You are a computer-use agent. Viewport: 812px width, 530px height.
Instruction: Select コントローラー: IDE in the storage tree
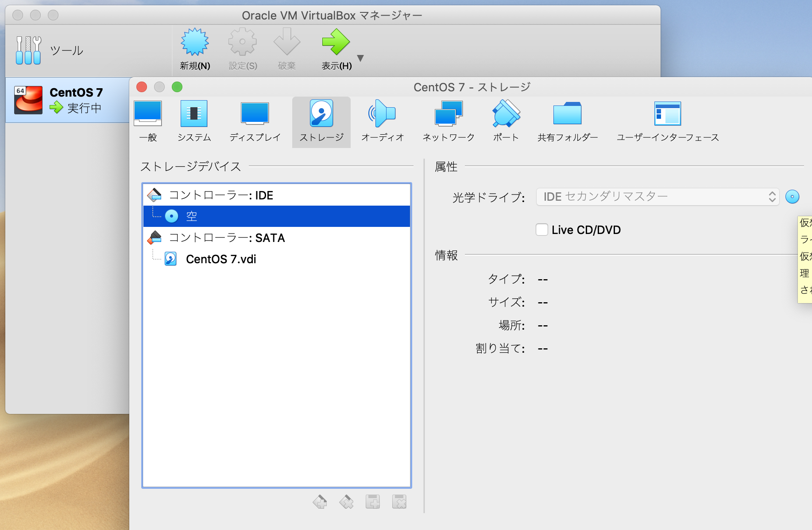pyautogui.click(x=277, y=195)
